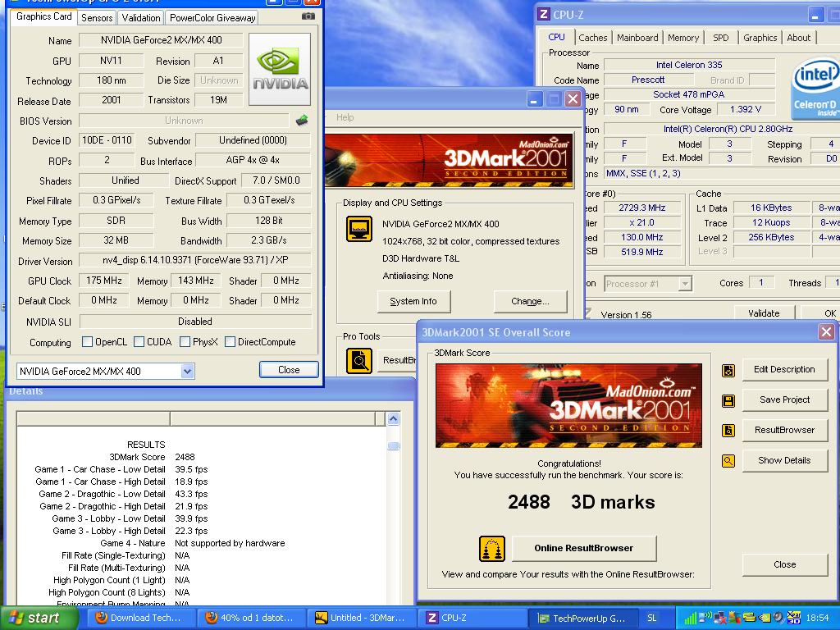Click the GPU-Z screenshot camera icon
Image resolution: width=840 pixels, height=630 pixels.
308,16
